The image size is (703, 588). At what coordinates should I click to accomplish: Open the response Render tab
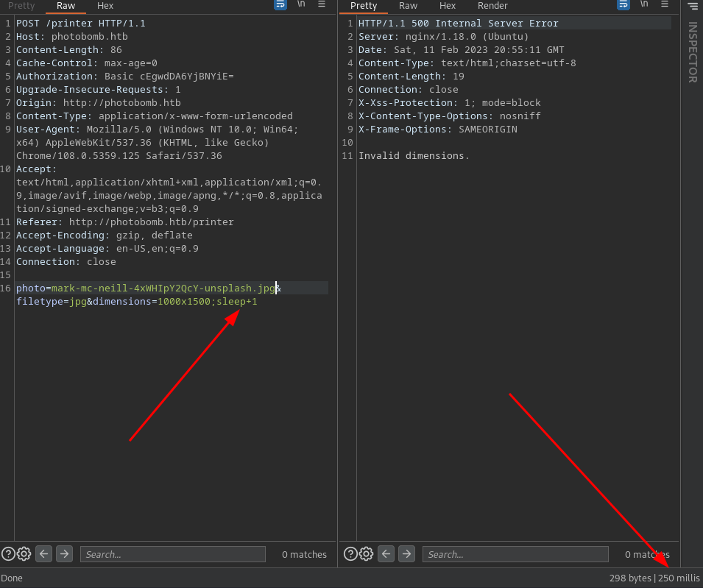click(x=492, y=6)
